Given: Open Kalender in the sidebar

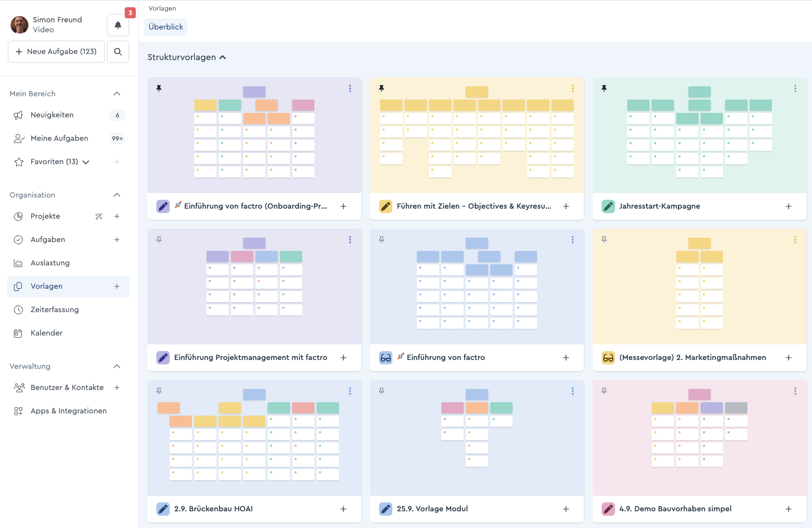Looking at the screenshot, I should [68, 333].
